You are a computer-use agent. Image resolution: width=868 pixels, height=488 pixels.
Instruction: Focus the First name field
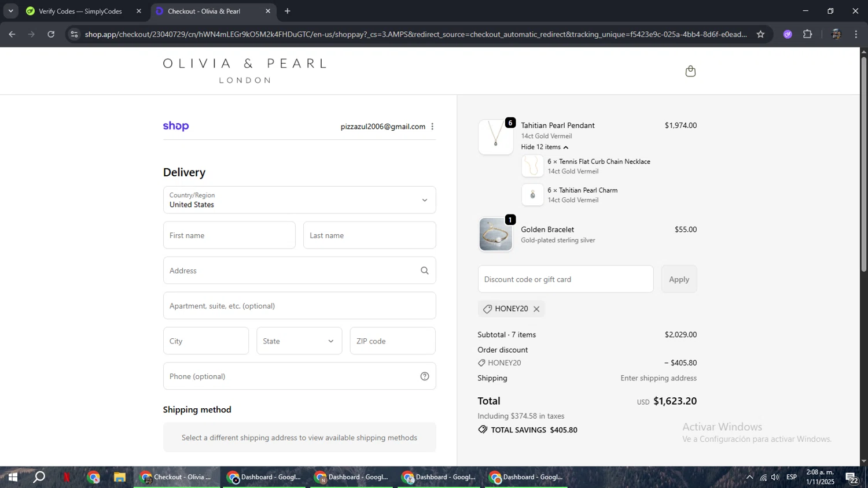(x=229, y=235)
